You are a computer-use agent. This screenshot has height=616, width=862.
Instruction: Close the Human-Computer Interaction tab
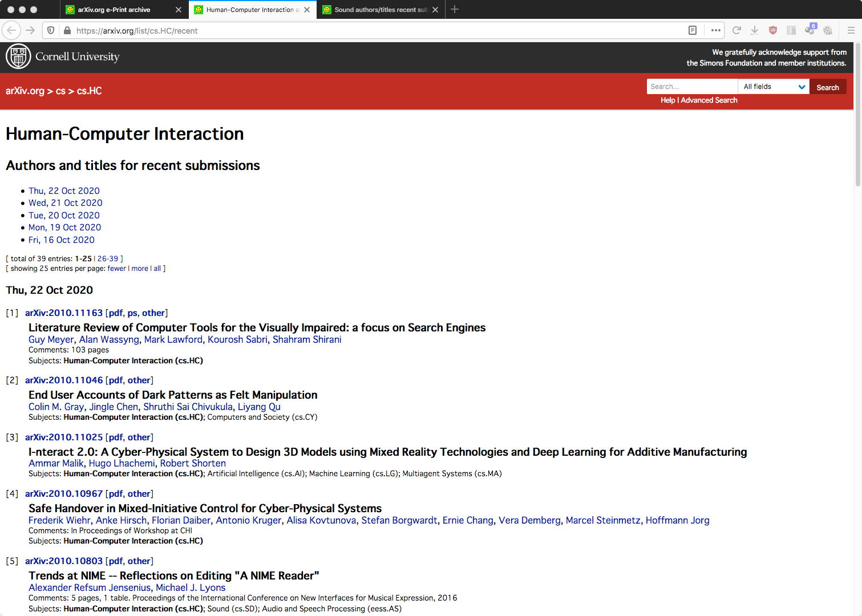tap(307, 10)
